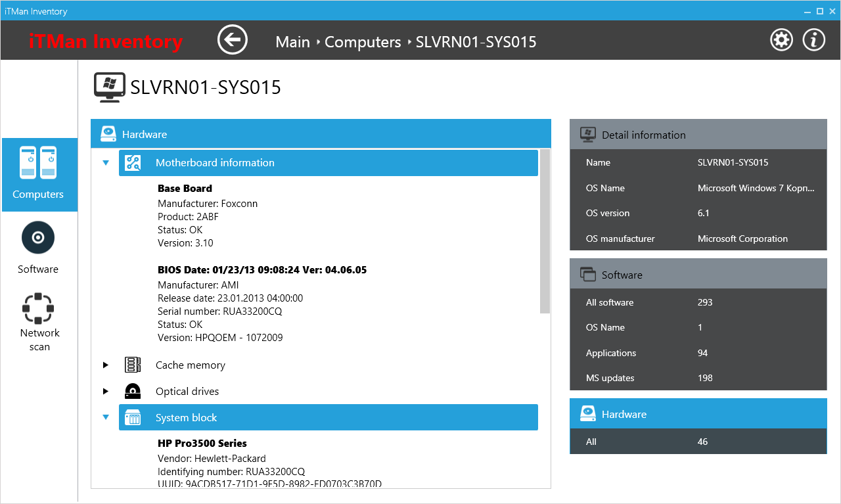
Task: Click the Base Board heading
Action: [185, 189]
